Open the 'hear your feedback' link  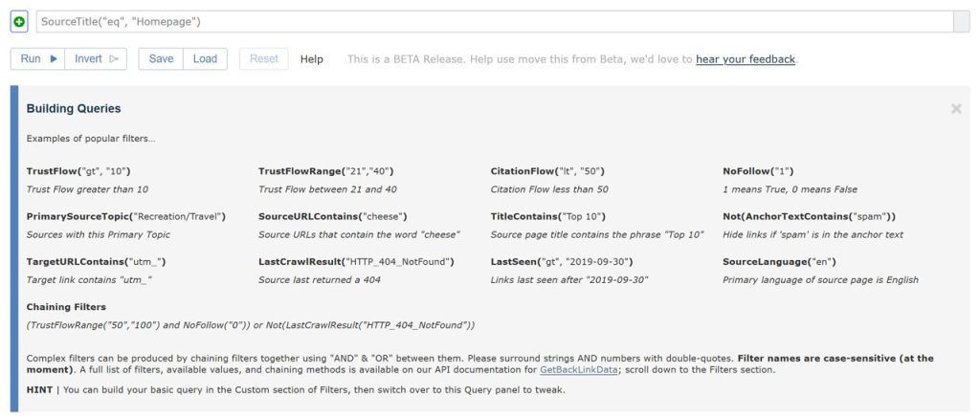coord(746,59)
